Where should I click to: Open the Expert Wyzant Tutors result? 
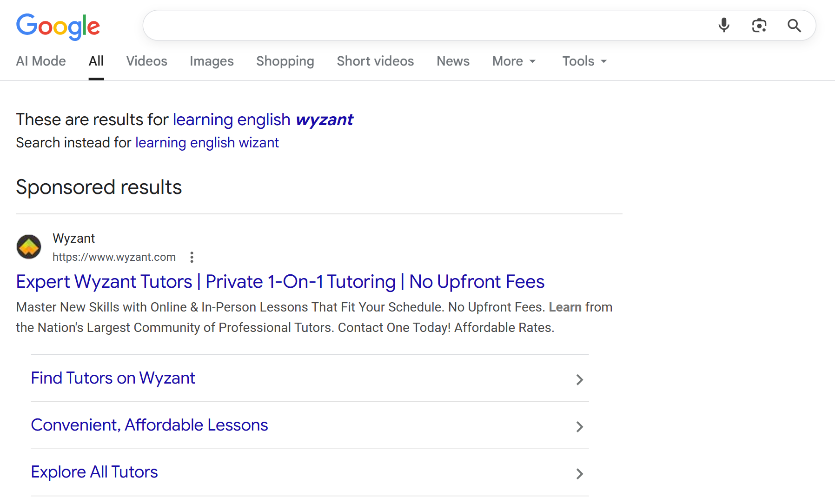click(279, 281)
